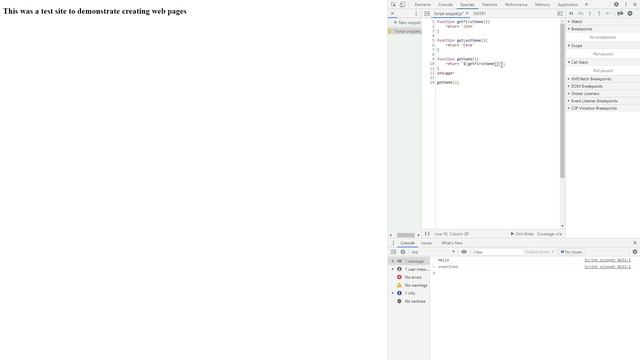
Task: Toggle the debugger sidebar icon
Action: 560,13
